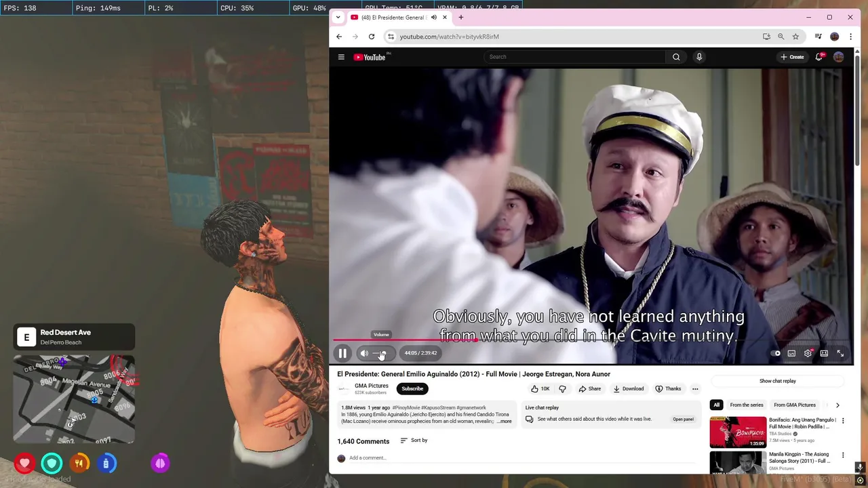Open options for the Manila Kingpin video

click(x=843, y=455)
